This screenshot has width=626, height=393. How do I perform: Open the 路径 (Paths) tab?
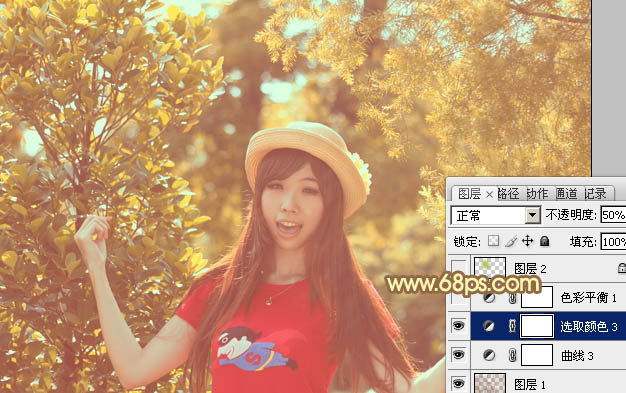[x=508, y=194]
